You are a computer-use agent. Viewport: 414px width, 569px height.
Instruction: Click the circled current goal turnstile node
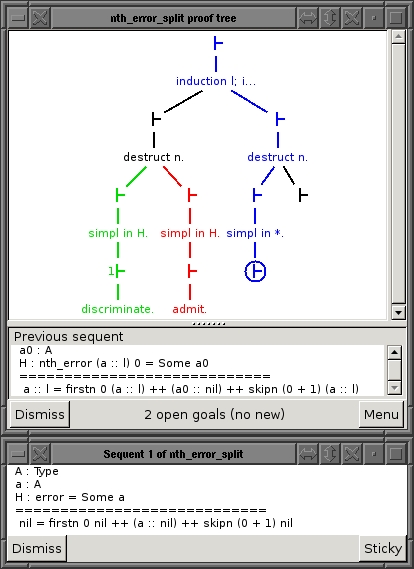click(x=255, y=271)
